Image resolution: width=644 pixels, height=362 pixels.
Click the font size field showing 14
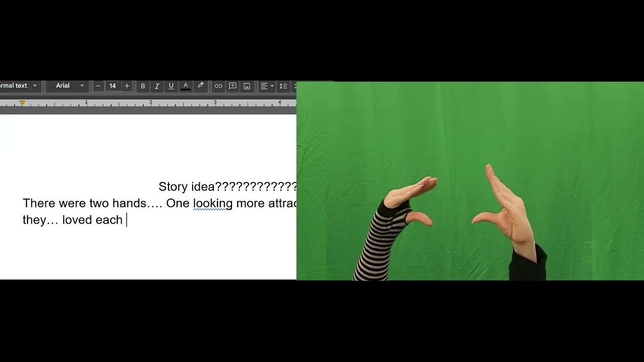(113, 86)
